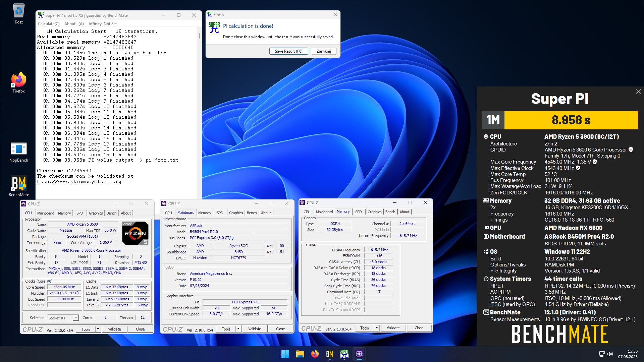Click the Core Speed value field
This screenshot has height=362, width=644.
(x=64, y=287)
